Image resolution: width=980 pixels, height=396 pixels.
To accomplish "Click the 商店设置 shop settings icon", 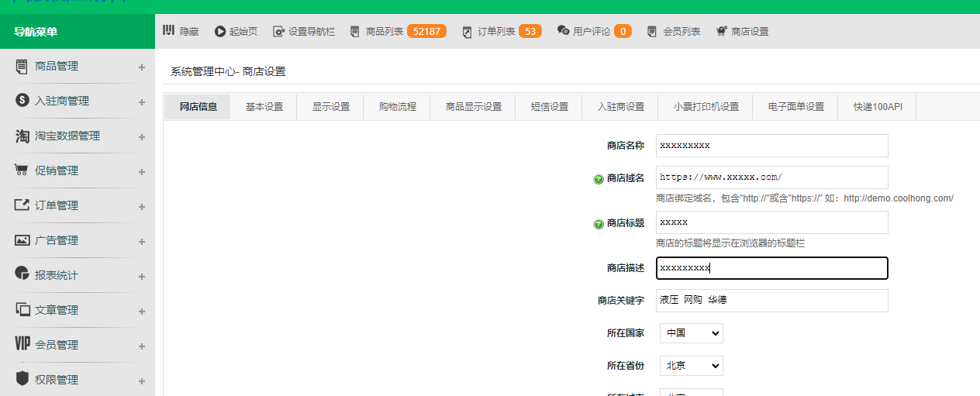I will 721,32.
